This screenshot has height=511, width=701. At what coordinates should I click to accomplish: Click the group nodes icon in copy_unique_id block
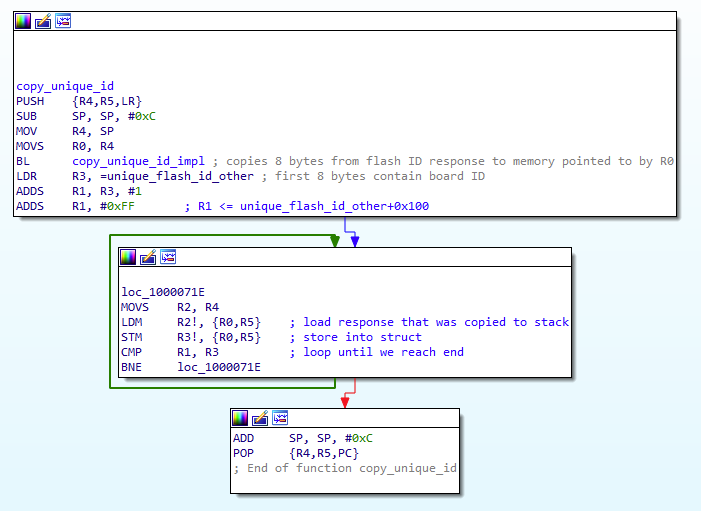(63, 21)
